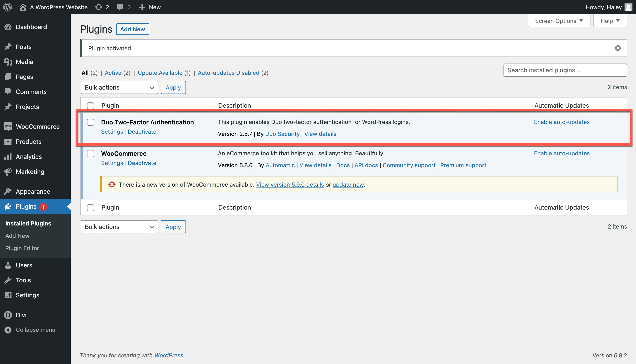Open the Dashboard sidebar icon
This screenshot has height=364, width=636.
pos(8,27)
